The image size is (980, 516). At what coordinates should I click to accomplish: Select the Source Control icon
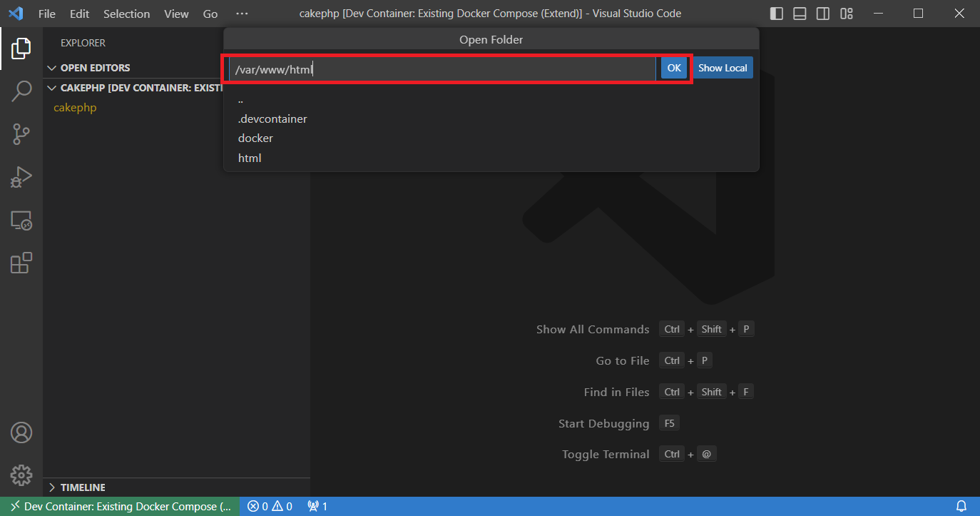click(x=21, y=134)
